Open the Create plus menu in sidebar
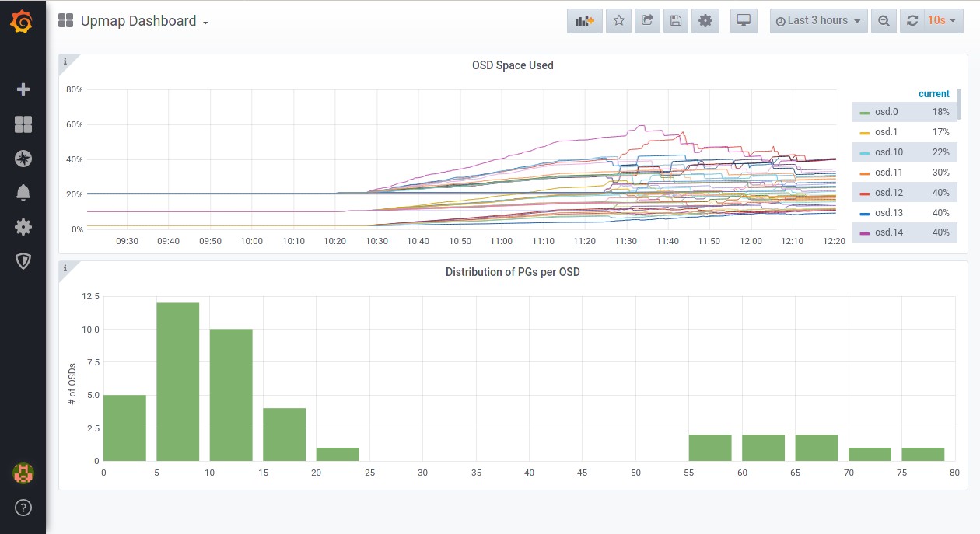Viewport: 980px width, 534px height. 23,89
